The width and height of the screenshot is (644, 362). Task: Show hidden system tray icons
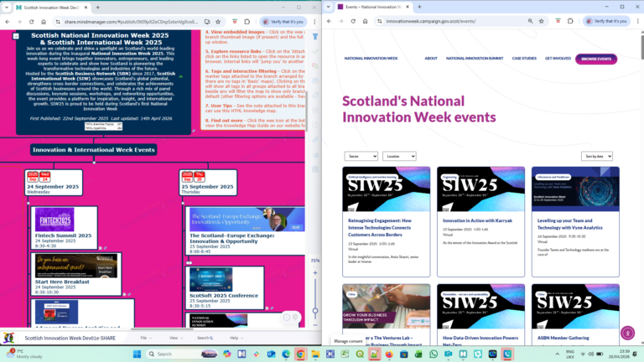click(558, 354)
